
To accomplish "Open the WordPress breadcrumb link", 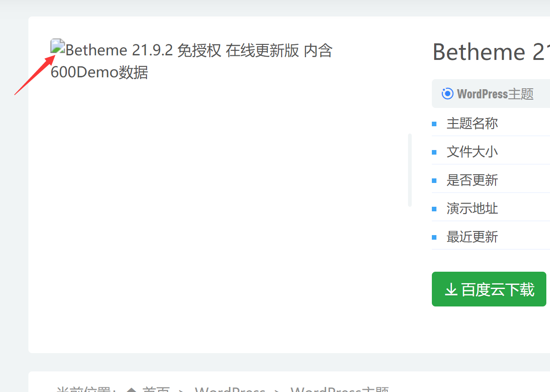I will (230, 390).
